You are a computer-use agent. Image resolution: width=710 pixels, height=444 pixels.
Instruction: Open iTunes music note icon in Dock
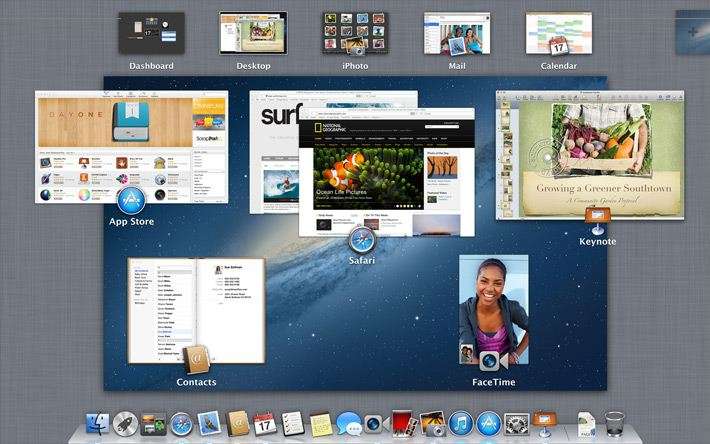[461, 424]
